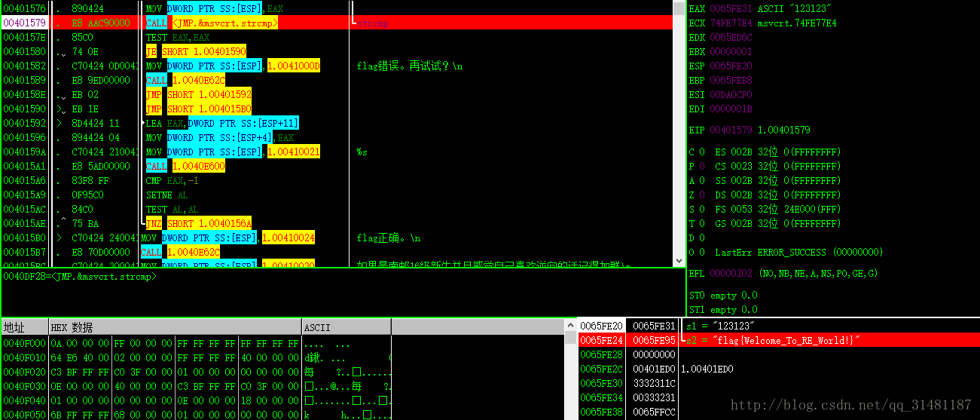Select EBP register value 0065FEB8
The image size is (980, 420).
[731, 81]
